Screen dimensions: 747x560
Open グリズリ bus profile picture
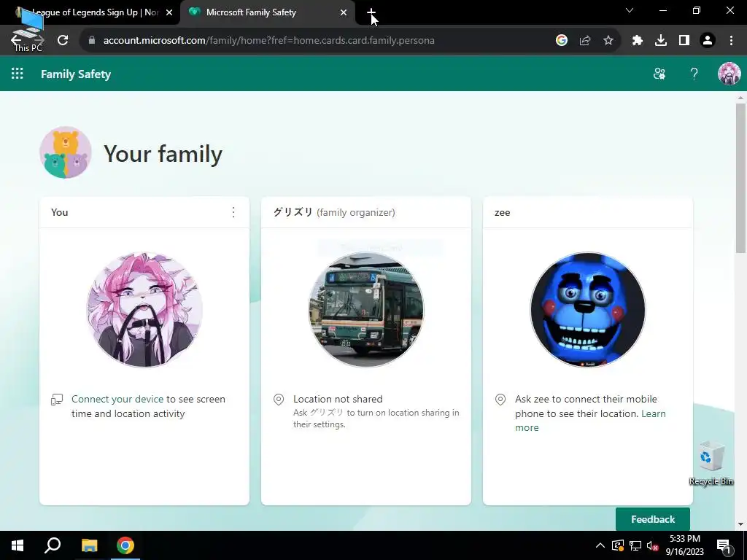click(366, 309)
